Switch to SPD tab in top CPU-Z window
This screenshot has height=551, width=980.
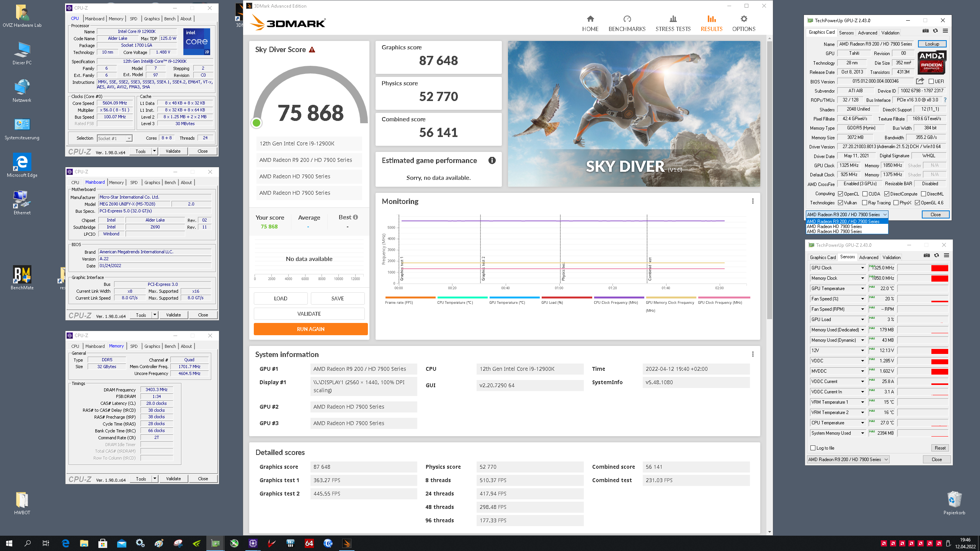click(x=133, y=19)
